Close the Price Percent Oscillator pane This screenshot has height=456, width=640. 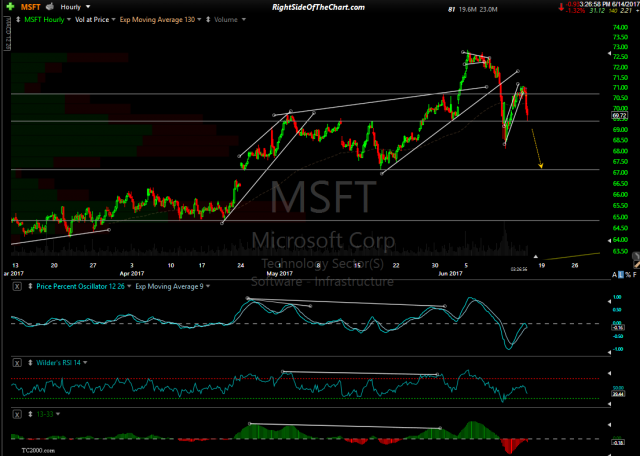[x=17, y=287]
